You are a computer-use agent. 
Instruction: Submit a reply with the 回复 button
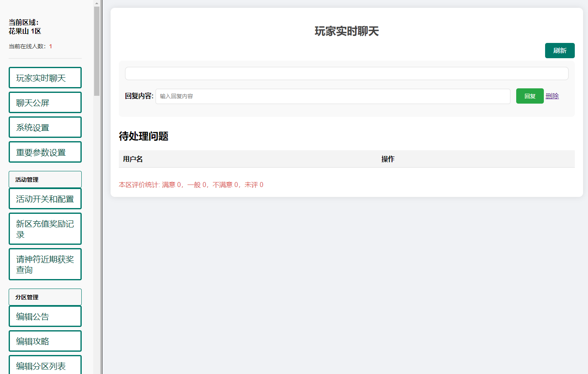coord(530,96)
